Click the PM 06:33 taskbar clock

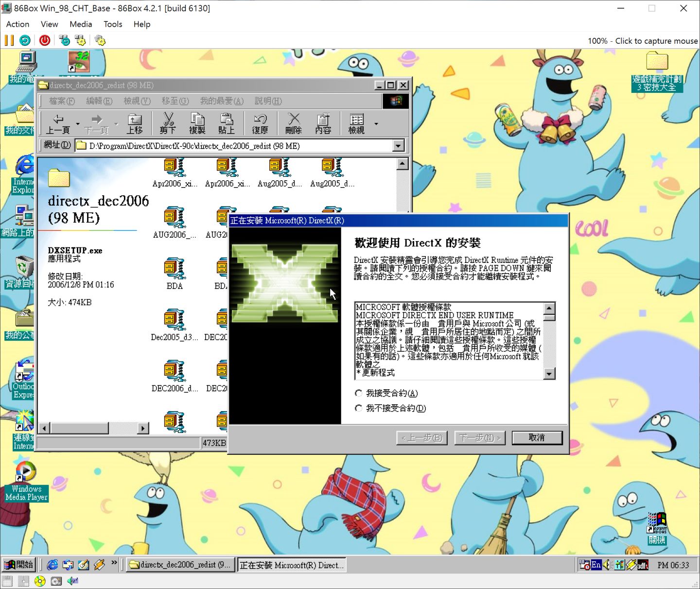coord(673,565)
